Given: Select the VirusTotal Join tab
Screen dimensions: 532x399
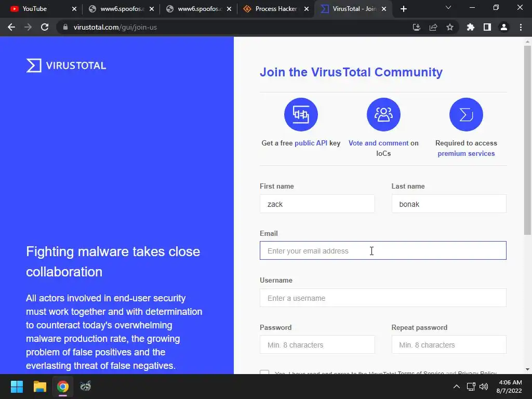Looking at the screenshot, I should tap(353, 9).
